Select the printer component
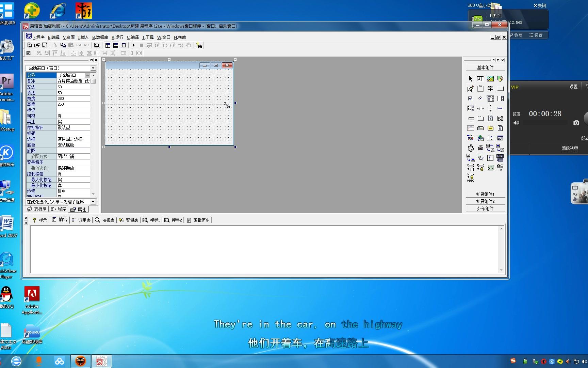This screenshot has width=588, height=368. (480, 148)
